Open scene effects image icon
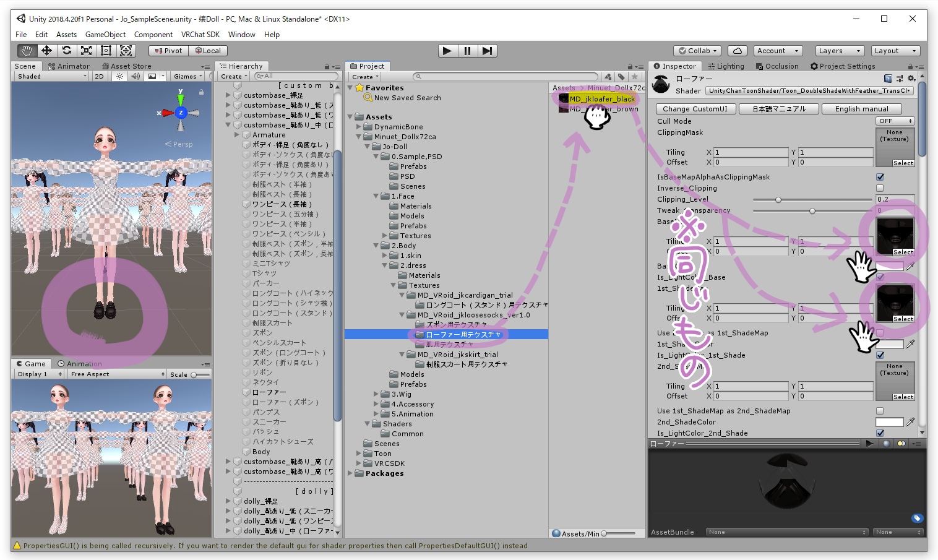Viewport: 938px width, 560px height. pyautogui.click(x=152, y=77)
